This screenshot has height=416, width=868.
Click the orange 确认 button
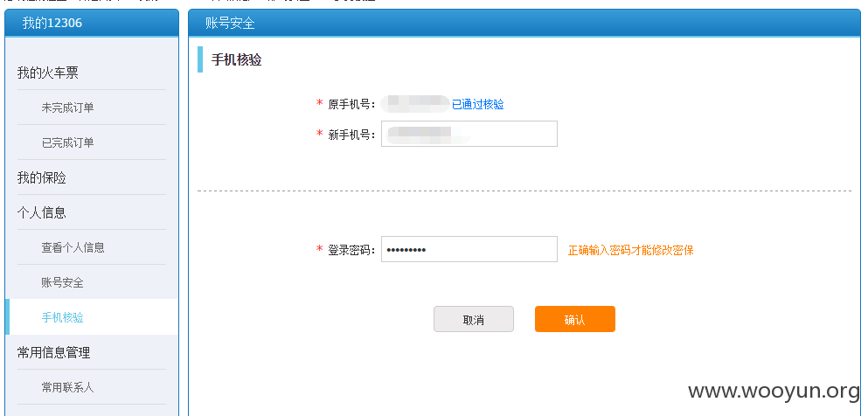[x=574, y=319]
